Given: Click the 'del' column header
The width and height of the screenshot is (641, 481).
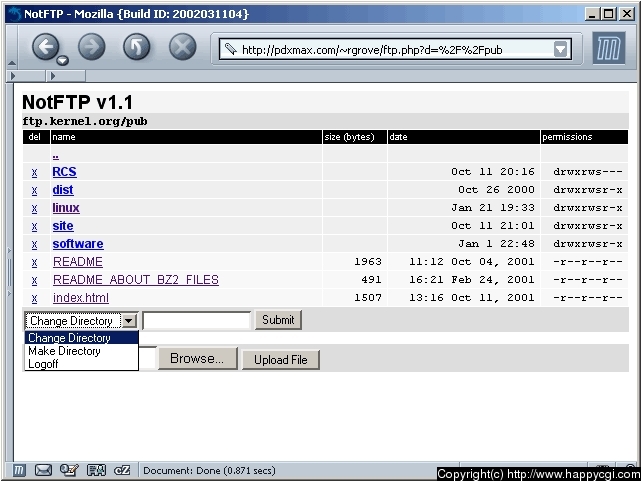Looking at the screenshot, I should pyautogui.click(x=36, y=137).
